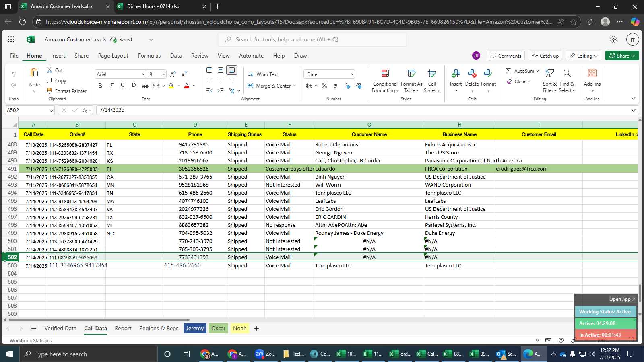Toggle italic formatting
The height and width of the screenshot is (362, 644).
[x=111, y=86]
